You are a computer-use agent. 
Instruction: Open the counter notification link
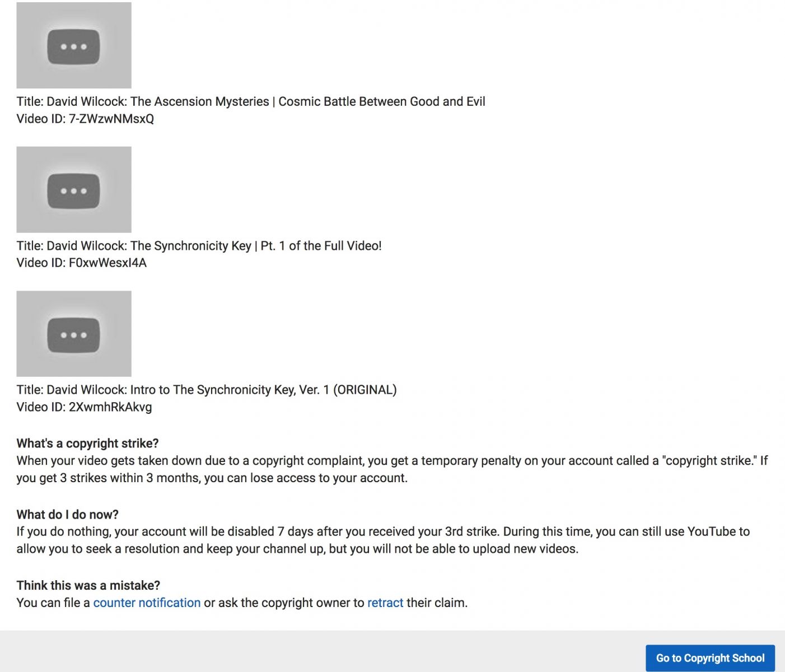click(147, 603)
